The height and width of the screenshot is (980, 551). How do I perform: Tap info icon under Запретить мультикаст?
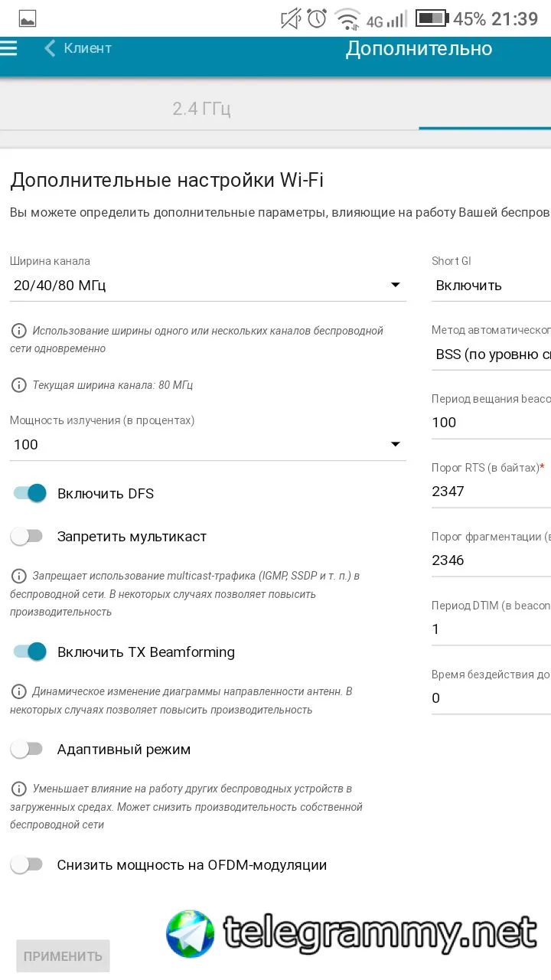[x=18, y=575]
